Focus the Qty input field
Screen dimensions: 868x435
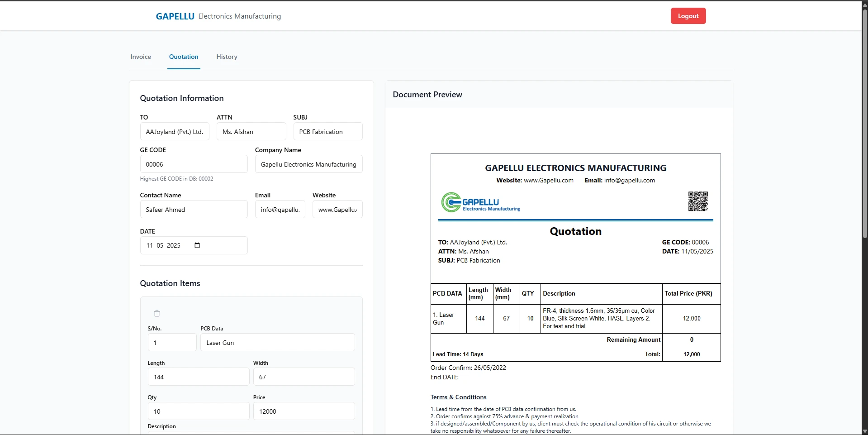point(199,411)
